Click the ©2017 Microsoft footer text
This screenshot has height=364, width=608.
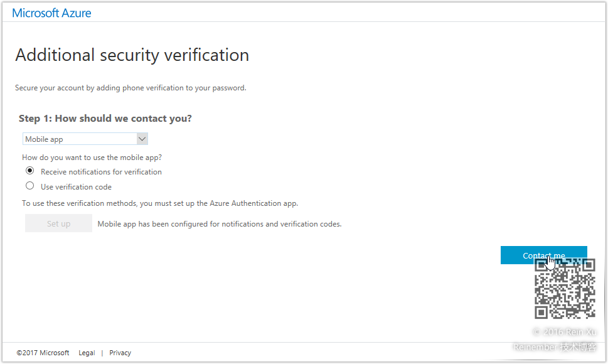click(43, 353)
